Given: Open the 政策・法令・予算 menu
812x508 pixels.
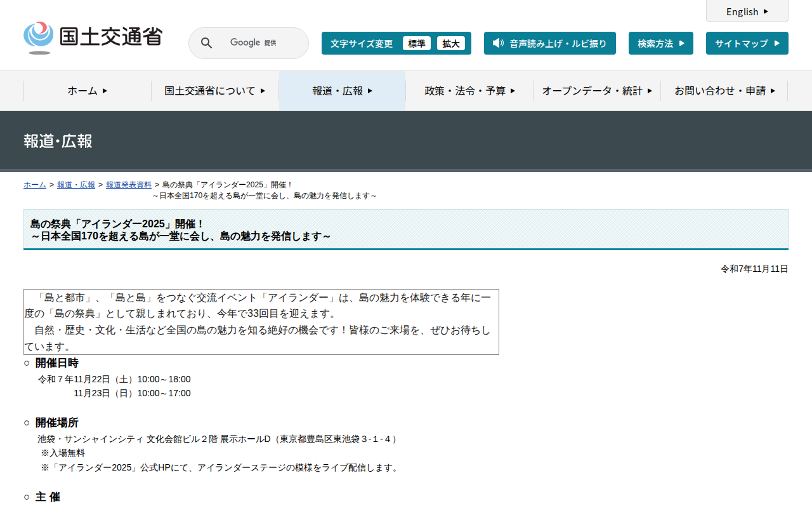Looking at the screenshot, I should (x=469, y=91).
